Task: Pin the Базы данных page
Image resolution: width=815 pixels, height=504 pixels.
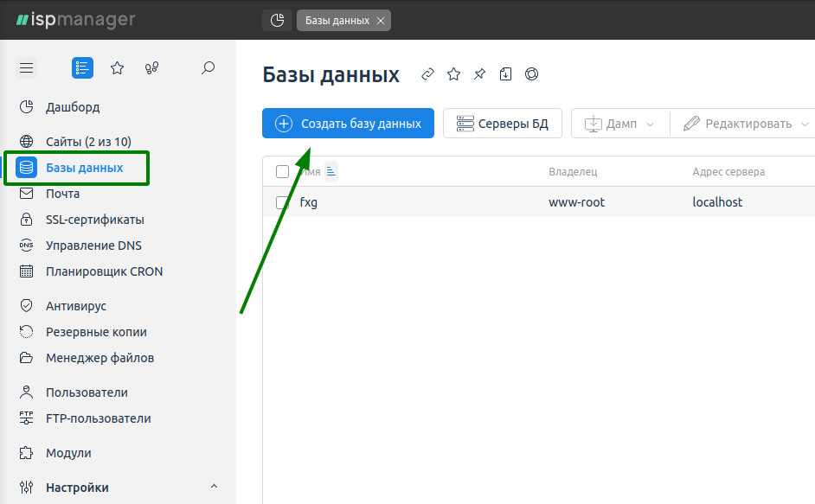Action: pos(480,74)
